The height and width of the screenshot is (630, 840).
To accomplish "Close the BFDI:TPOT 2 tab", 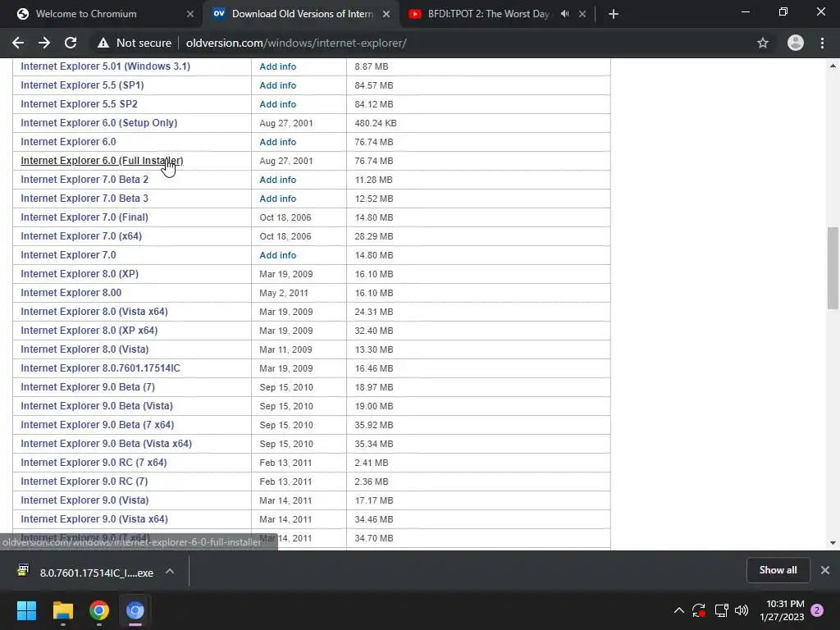I will tap(582, 14).
